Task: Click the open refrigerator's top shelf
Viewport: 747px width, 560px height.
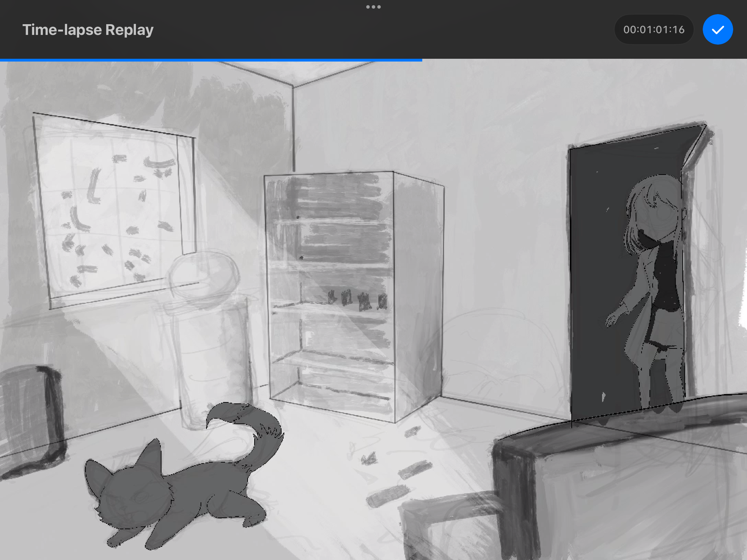Action: tap(329, 221)
